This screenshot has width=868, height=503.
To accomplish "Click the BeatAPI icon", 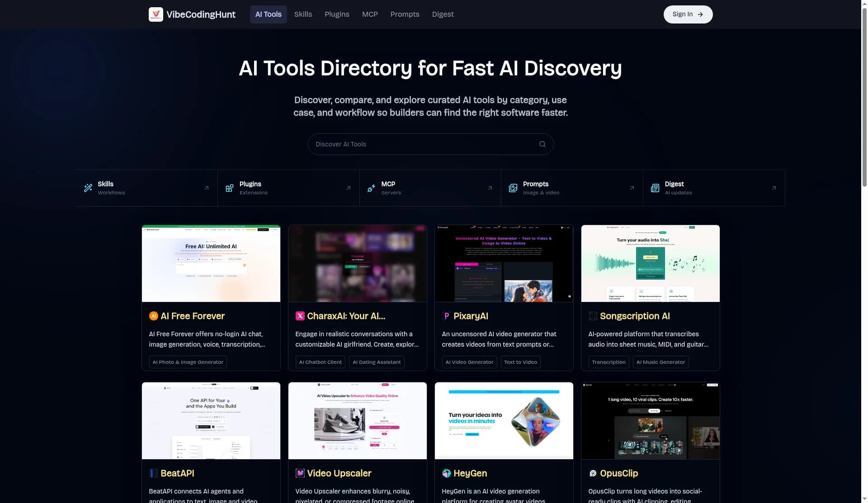I will pyautogui.click(x=154, y=473).
